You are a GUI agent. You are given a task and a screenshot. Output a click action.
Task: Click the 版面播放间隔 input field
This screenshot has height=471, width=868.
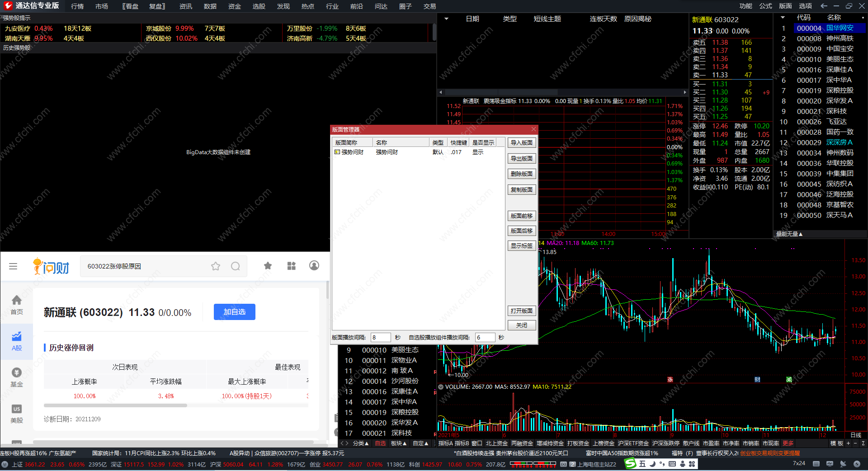pos(381,338)
